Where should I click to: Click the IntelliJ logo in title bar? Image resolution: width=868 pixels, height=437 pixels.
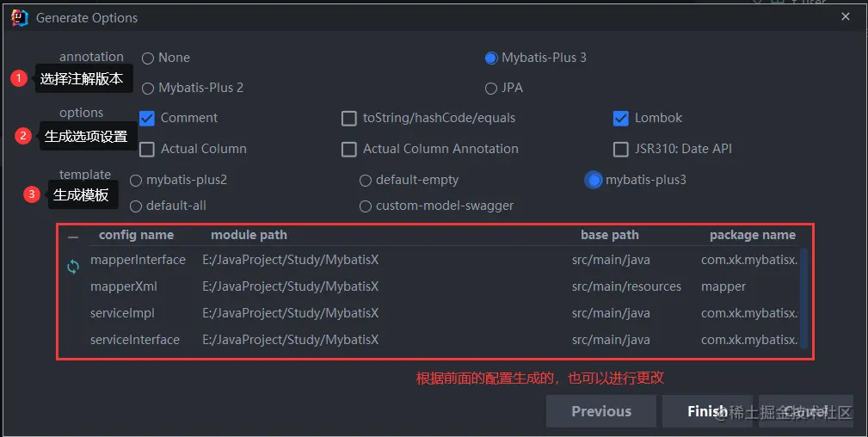(x=20, y=17)
